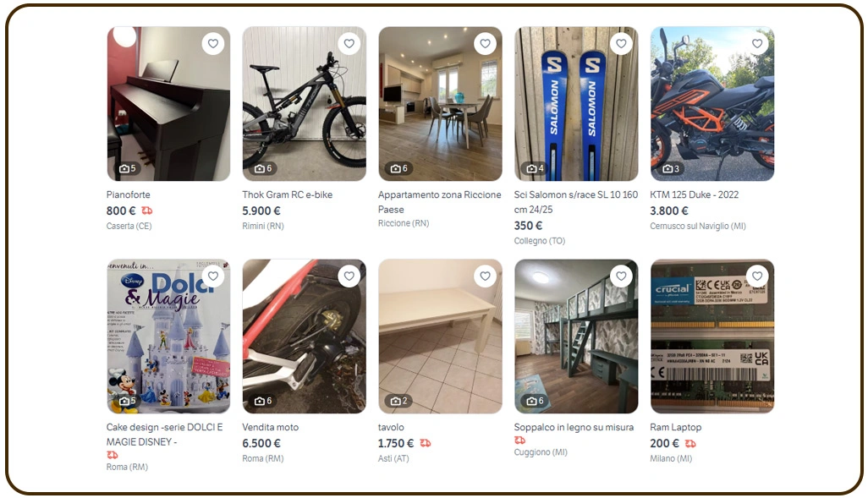Click the shipping icon beside Ram Laptop price
The width and height of the screenshot is (868, 498).
pyautogui.click(x=690, y=443)
